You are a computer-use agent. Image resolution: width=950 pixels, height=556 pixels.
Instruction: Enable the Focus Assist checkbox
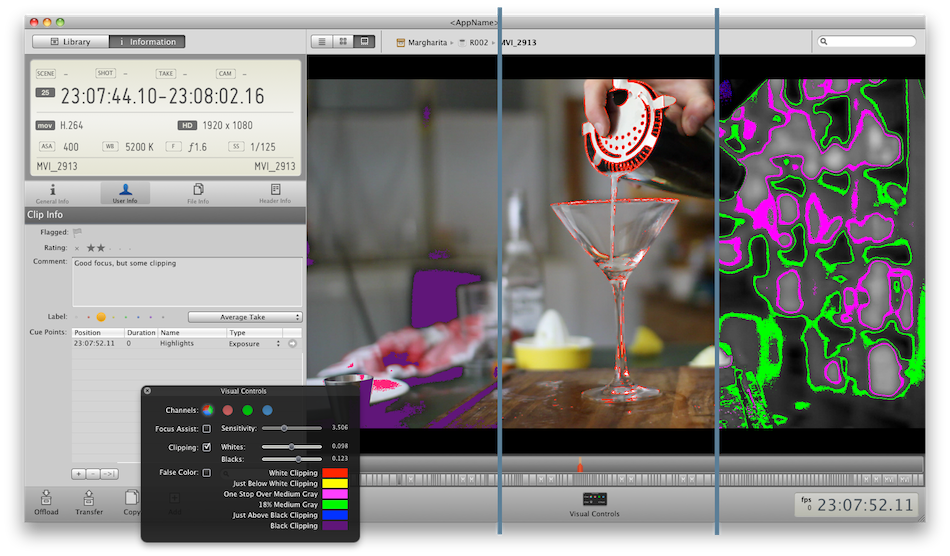pyautogui.click(x=207, y=428)
